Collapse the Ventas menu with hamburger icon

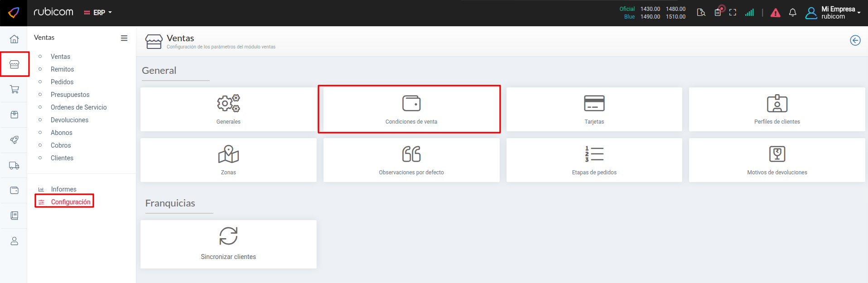124,38
